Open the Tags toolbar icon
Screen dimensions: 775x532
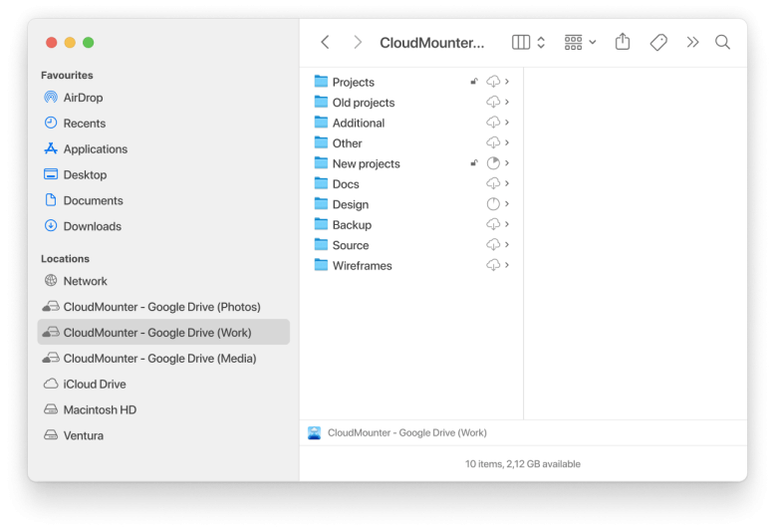tap(658, 43)
